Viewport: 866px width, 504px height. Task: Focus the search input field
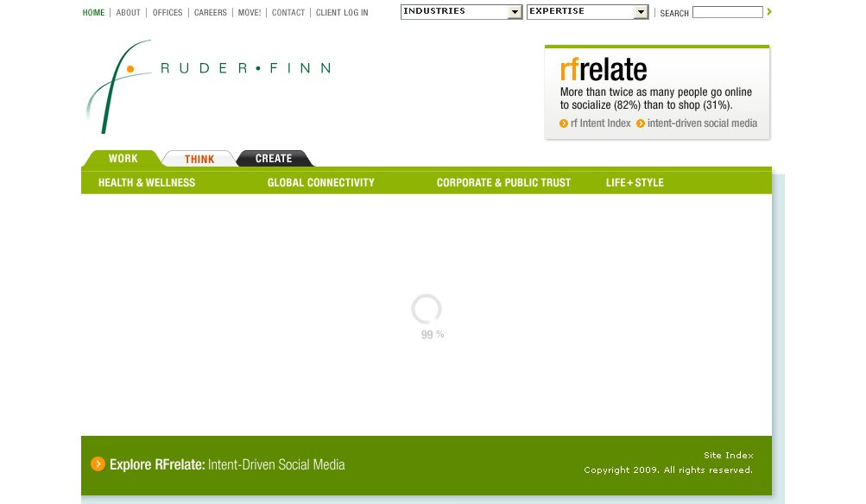click(x=727, y=12)
